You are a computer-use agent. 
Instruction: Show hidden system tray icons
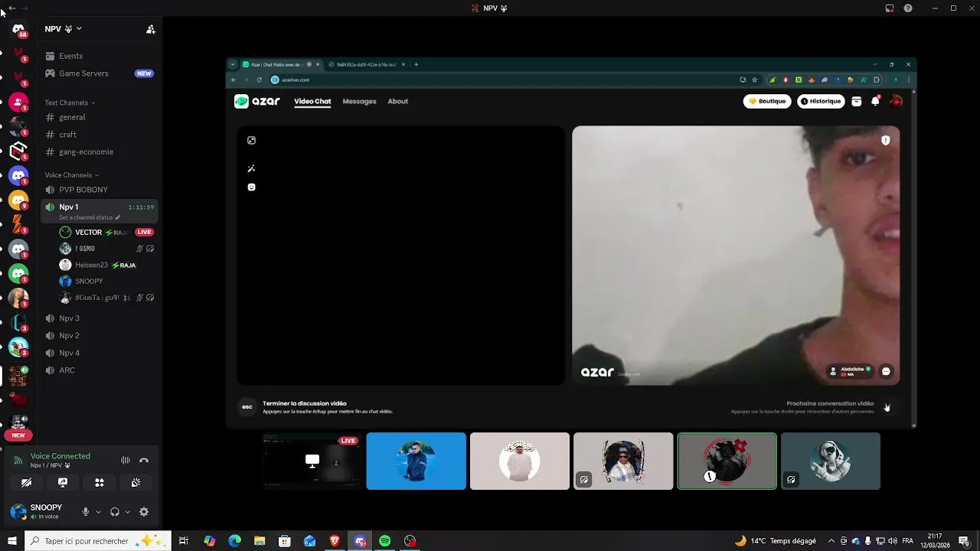tap(831, 541)
